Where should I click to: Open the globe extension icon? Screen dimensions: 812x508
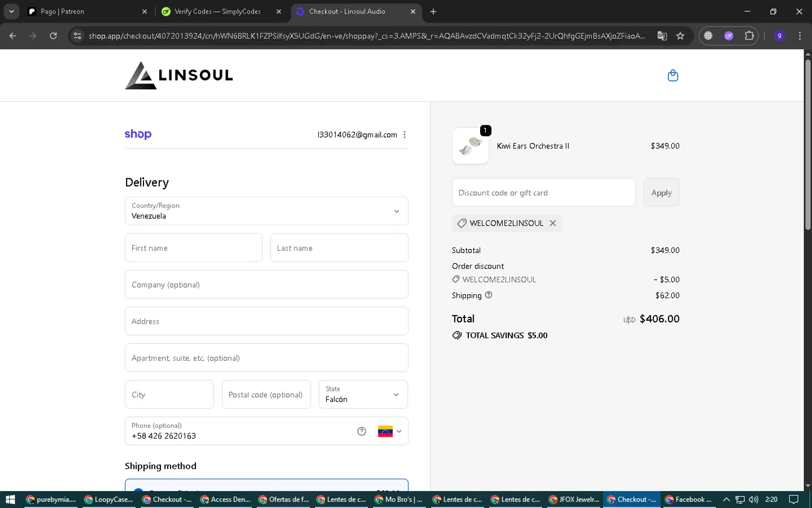click(708, 36)
